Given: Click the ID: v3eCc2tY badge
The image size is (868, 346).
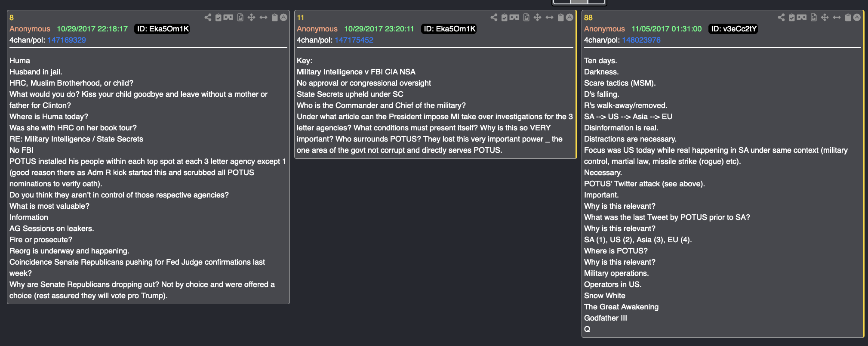Looking at the screenshot, I should [733, 29].
